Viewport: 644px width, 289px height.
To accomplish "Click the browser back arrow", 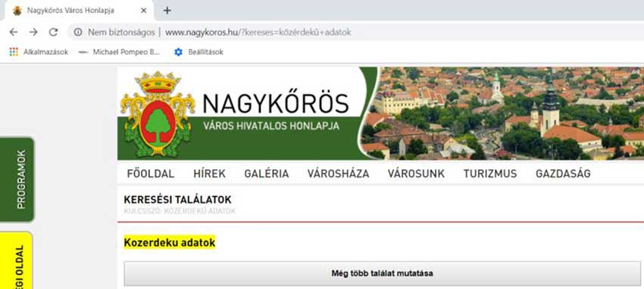I will pos(14,32).
